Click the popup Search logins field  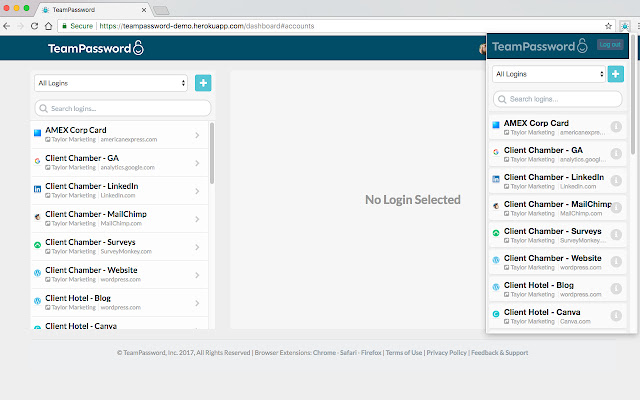coord(558,99)
